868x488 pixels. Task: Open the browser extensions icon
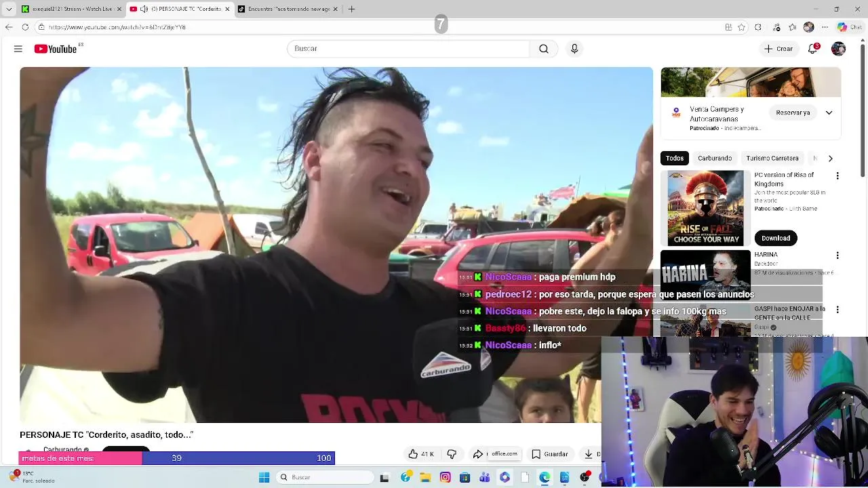pyautogui.click(x=758, y=27)
